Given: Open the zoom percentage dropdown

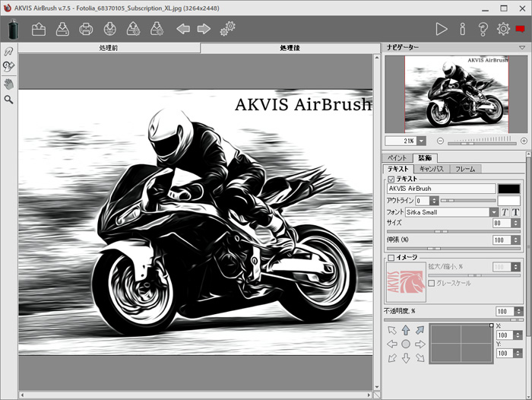Looking at the screenshot, I should coord(421,141).
